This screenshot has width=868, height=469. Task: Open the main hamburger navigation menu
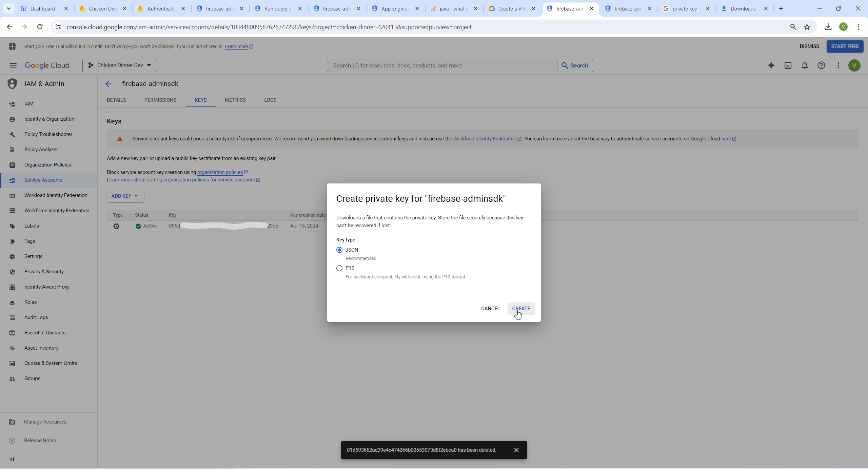13,65
